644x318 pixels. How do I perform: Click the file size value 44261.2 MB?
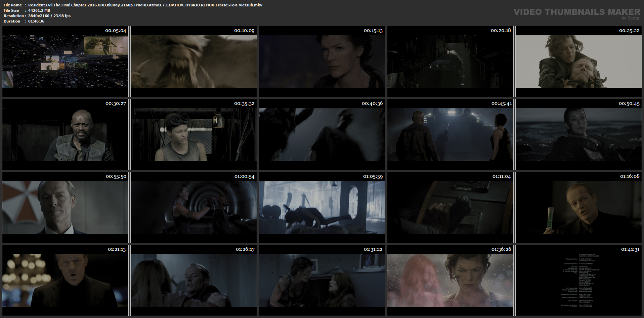39,10
